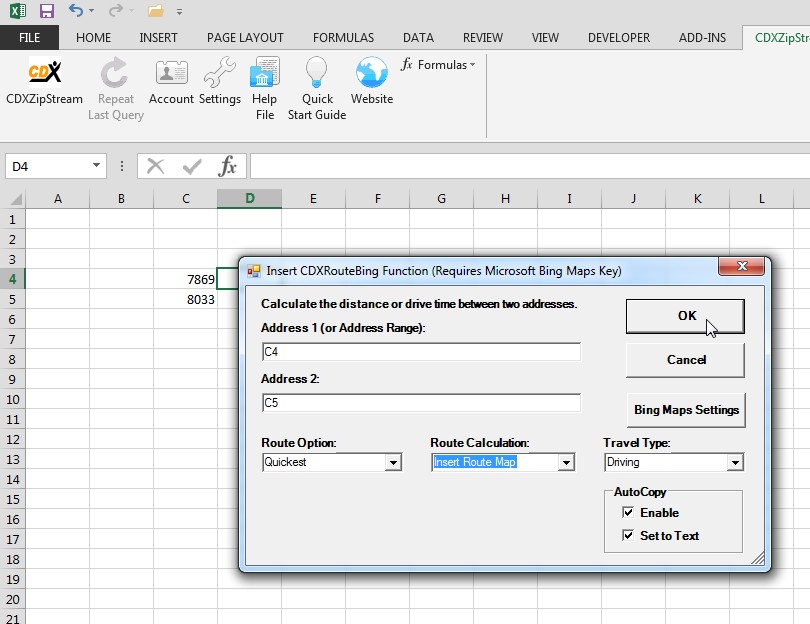Toggle the AutoCopy Enable checkbox
This screenshot has height=624, width=810.
[628, 512]
